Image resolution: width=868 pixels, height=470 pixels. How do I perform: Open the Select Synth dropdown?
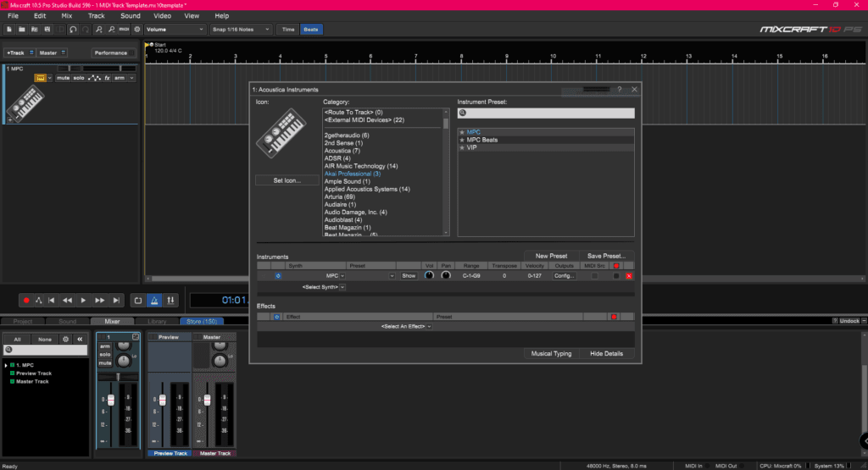(323, 287)
